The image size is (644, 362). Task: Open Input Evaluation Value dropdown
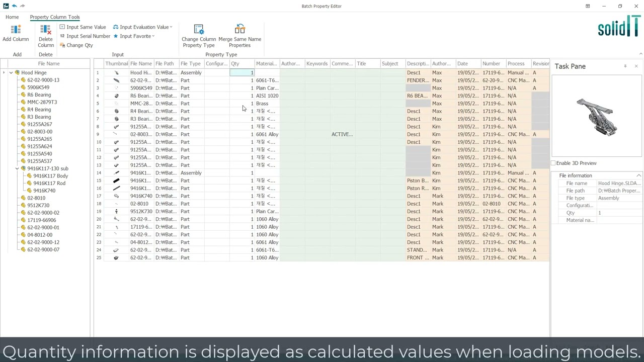(142, 27)
